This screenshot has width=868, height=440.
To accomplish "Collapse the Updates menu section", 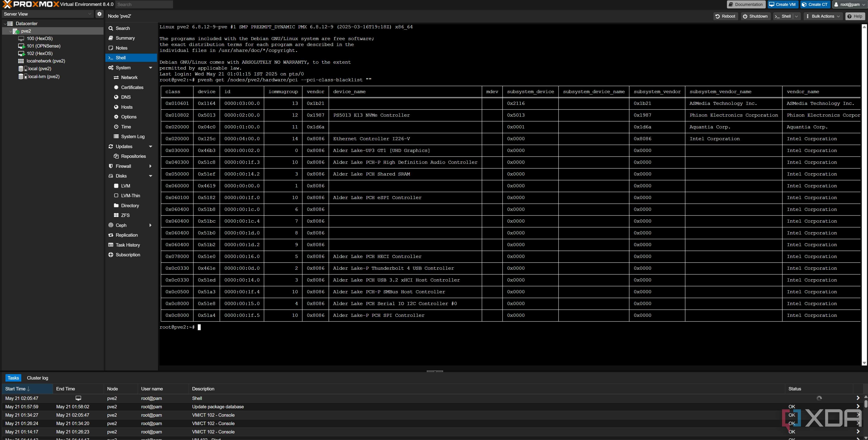I will click(x=151, y=147).
